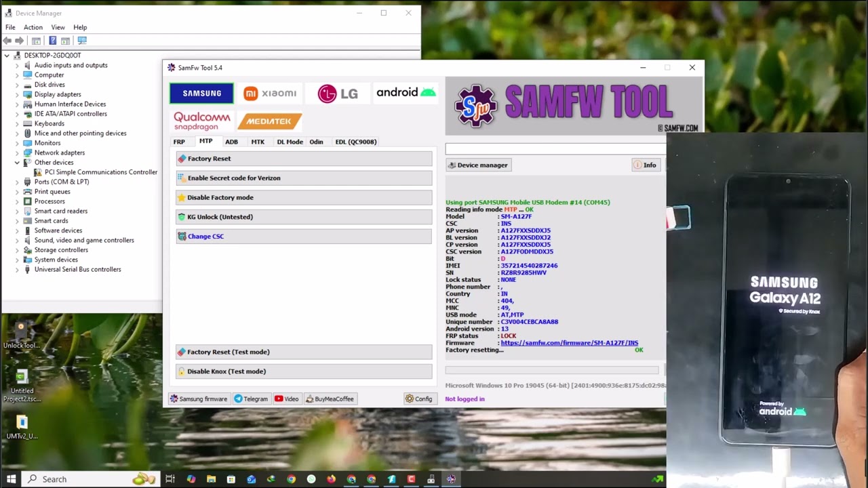Click the Not logged in label
Viewport: 868px width, 488px height.
465,399
